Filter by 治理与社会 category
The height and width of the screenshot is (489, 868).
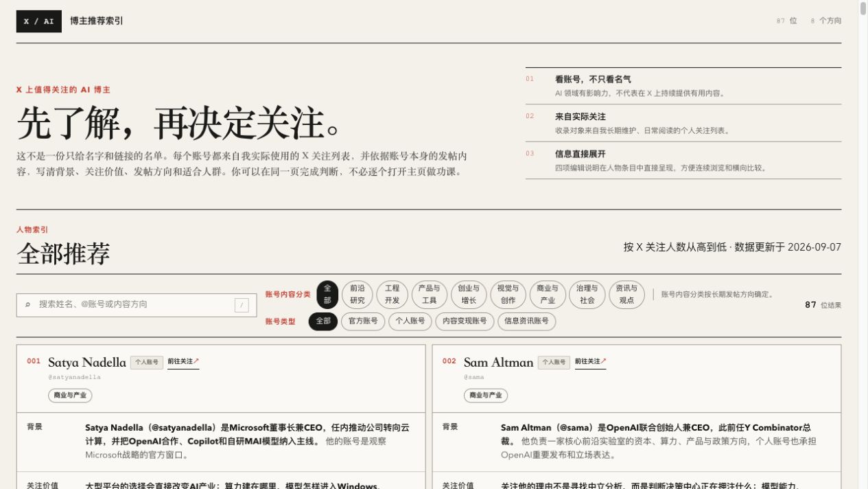[587, 294]
